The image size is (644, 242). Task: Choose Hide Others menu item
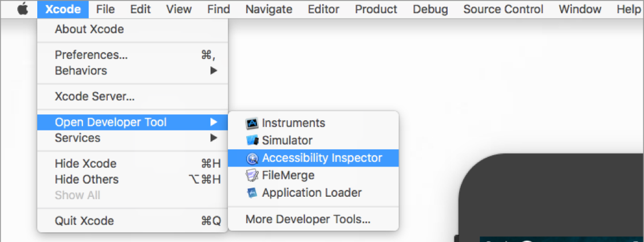click(x=87, y=179)
